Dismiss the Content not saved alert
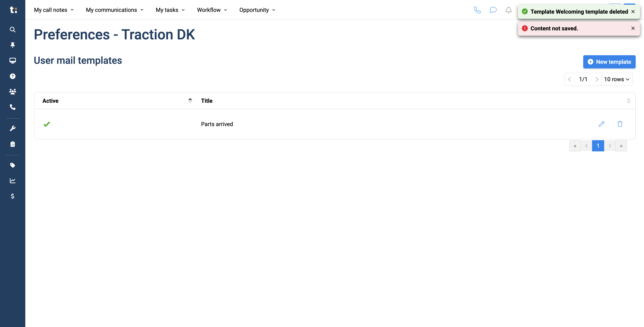644x327 pixels. [633, 28]
